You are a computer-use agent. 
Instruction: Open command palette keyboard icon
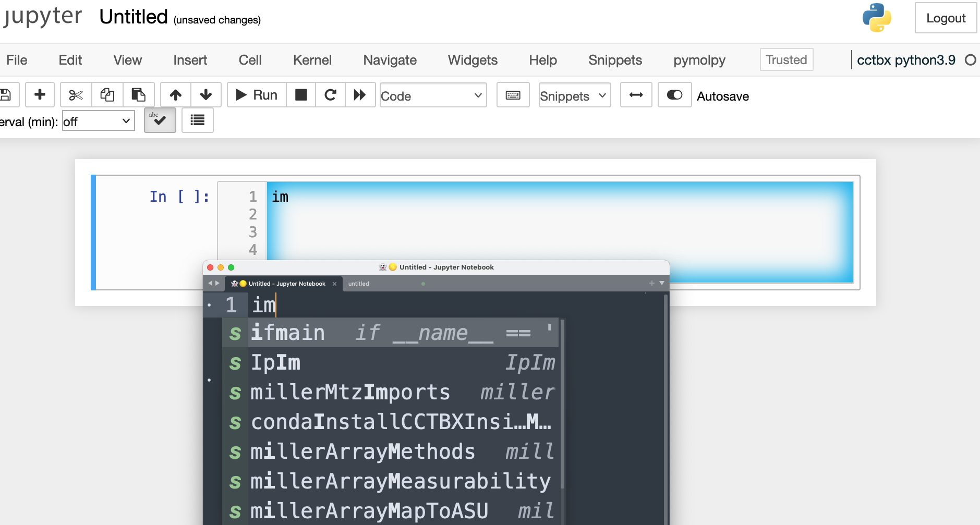pyautogui.click(x=513, y=95)
